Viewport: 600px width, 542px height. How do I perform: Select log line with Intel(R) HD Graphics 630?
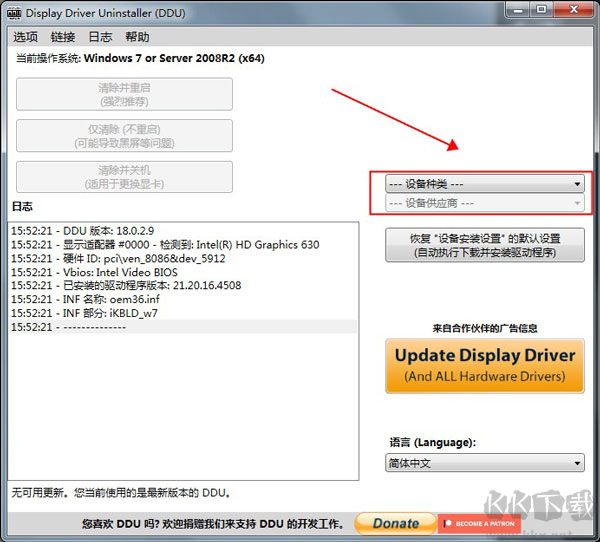pyautogui.click(x=183, y=245)
